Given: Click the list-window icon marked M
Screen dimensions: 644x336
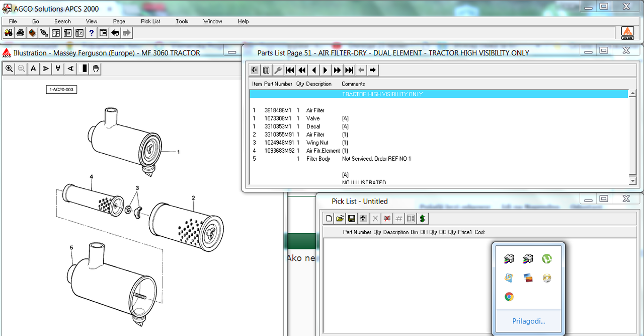Looking at the screenshot, I should click(67, 33).
